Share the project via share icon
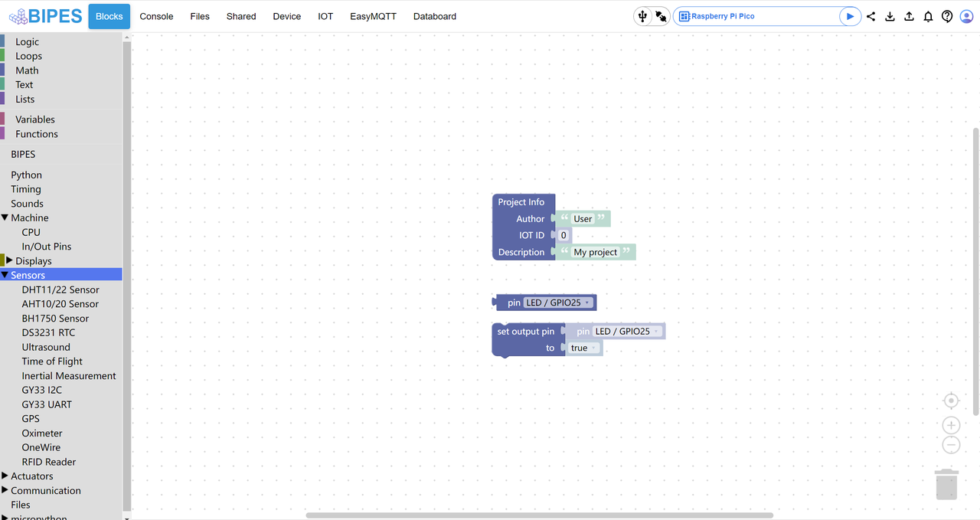Image resolution: width=980 pixels, height=520 pixels. point(871,16)
